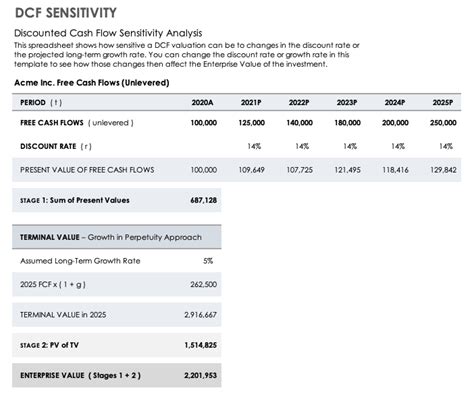
Task: Select the Stage 1 sum value 687,128
Action: tap(204, 200)
